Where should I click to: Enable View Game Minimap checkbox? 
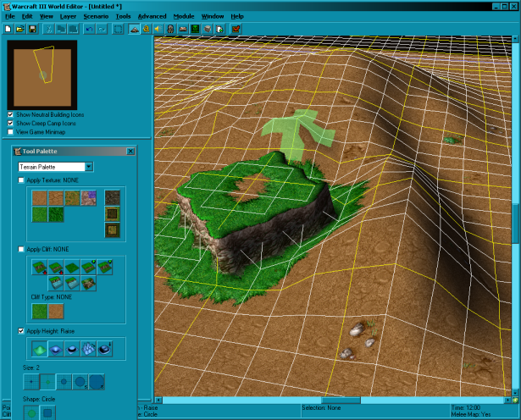10,132
